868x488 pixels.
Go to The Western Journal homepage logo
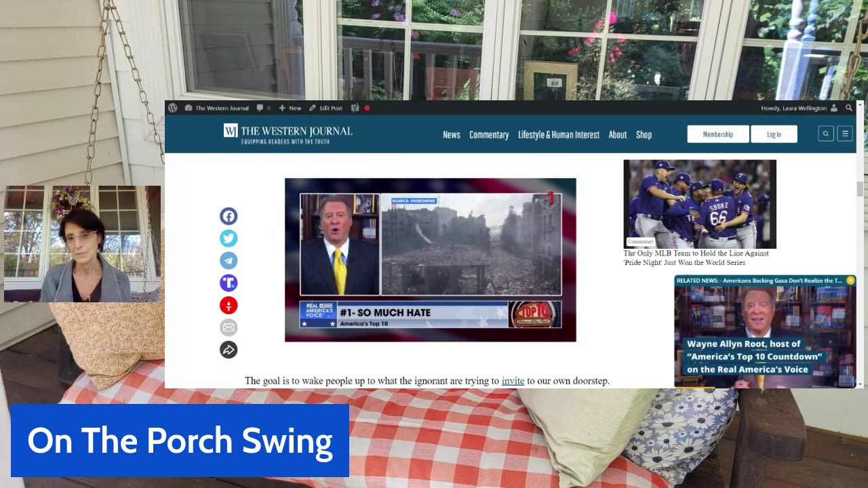point(288,134)
